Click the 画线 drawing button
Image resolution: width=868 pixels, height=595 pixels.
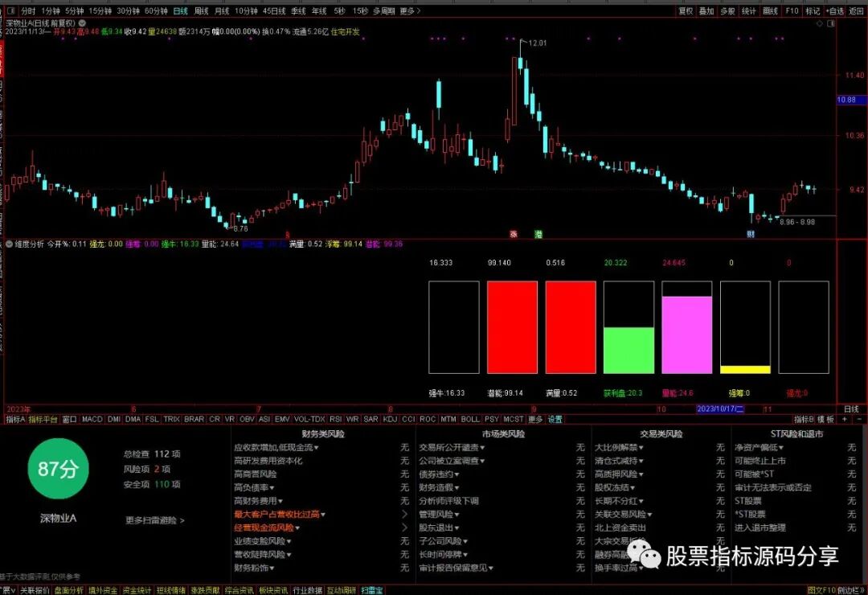[770, 10]
